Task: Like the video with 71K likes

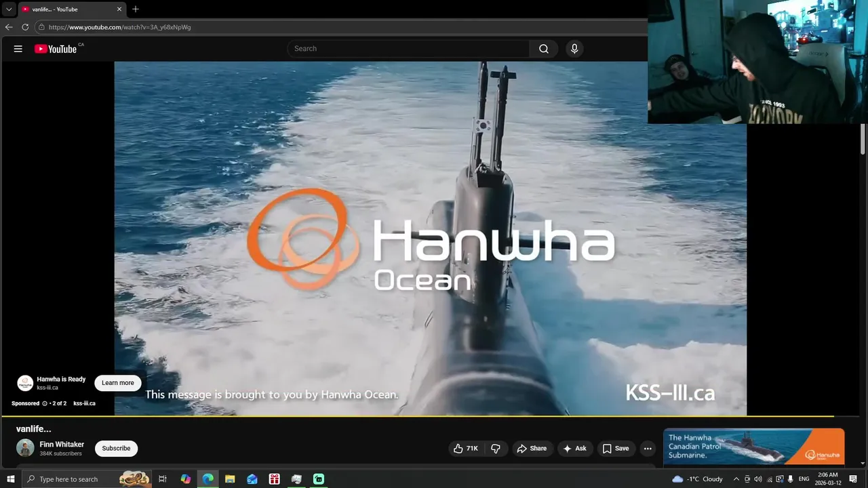Action: (465, 448)
